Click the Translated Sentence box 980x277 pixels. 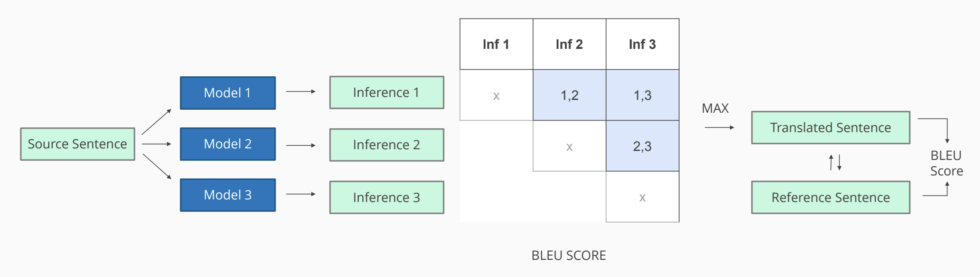830,128
